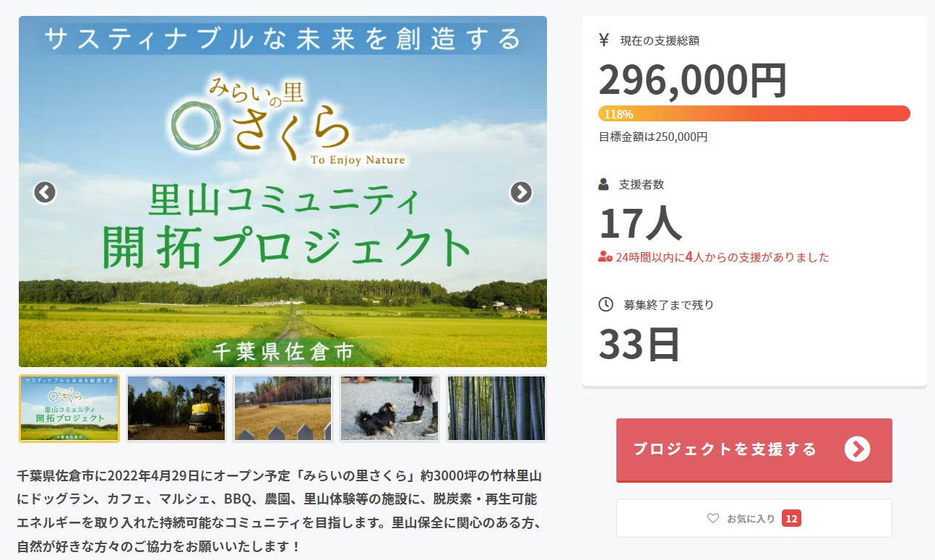
Task: View the black dog thumbnail photo
Action: coord(389,408)
